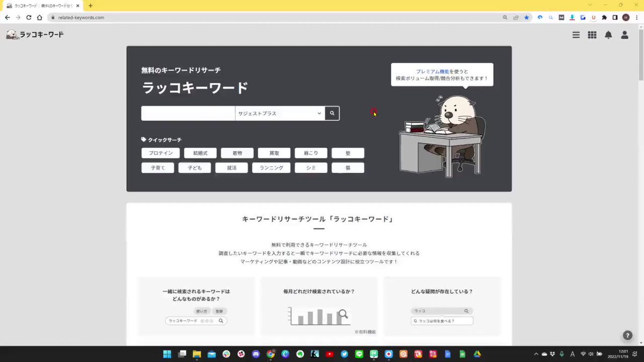Screen dimensions: 644x362
Task: Click the volume speaker icon in tray
Action: click(591, 354)
